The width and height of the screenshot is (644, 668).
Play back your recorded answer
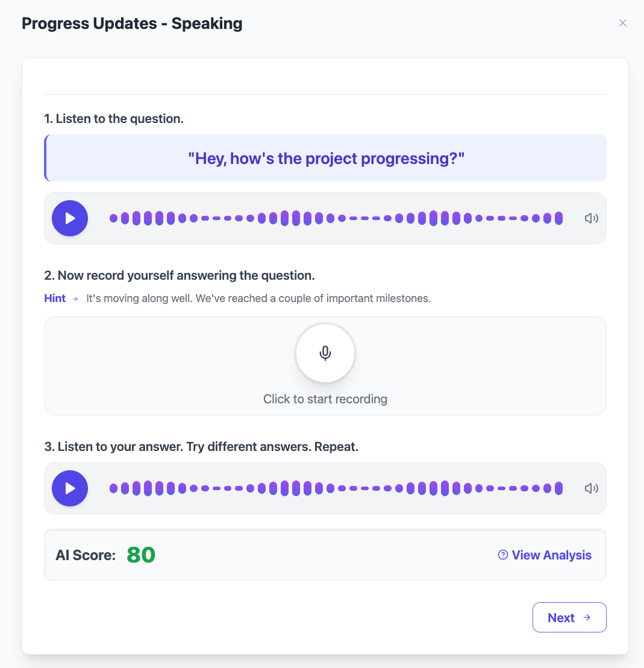70,488
